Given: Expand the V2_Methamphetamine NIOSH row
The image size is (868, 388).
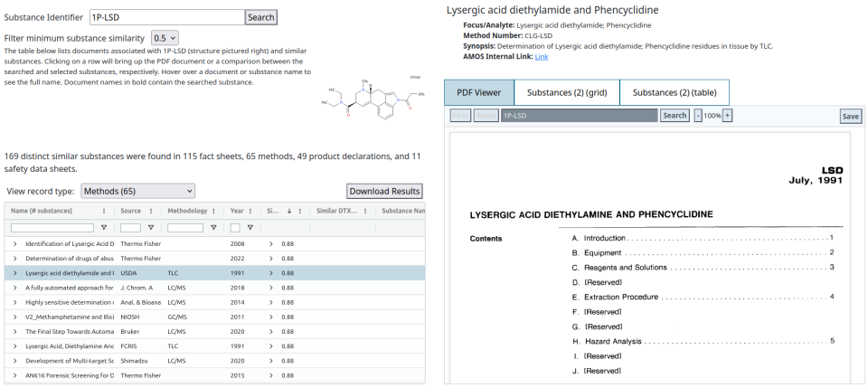Looking at the screenshot, I should click(x=15, y=317).
